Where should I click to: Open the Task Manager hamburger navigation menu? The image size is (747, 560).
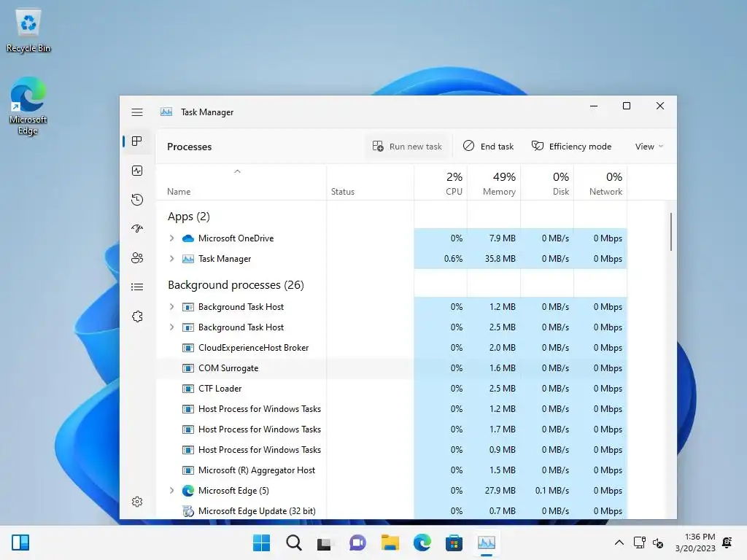click(137, 112)
